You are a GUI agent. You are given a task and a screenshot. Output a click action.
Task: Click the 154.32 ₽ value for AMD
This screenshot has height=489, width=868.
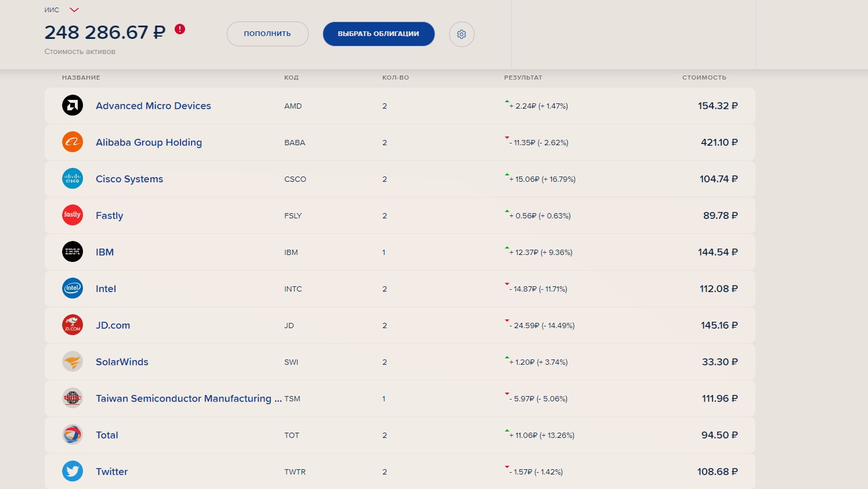[718, 106]
